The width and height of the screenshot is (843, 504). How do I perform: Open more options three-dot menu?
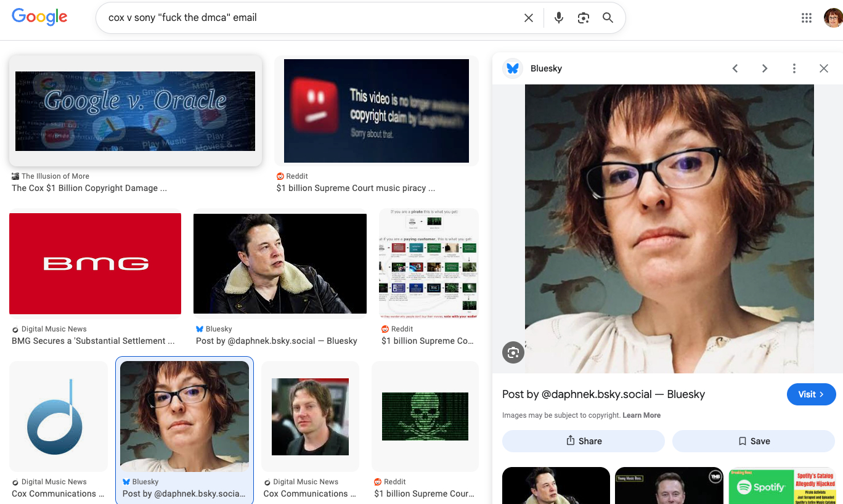coord(794,68)
